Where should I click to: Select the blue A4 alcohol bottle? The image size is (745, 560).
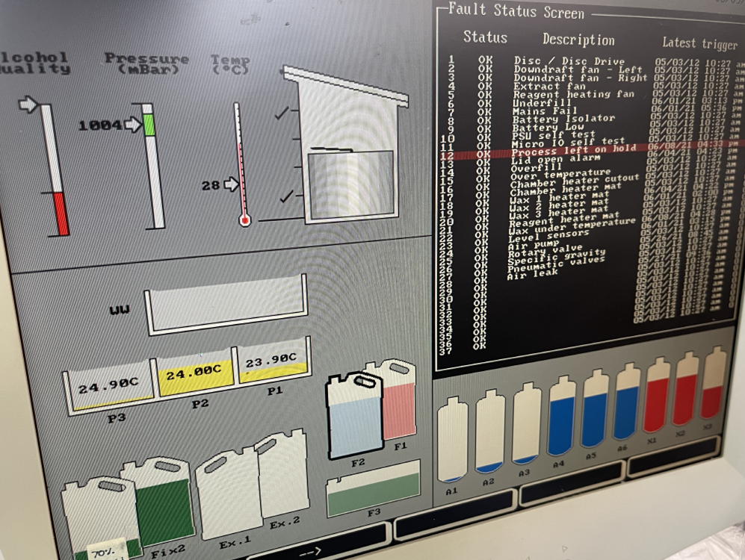(x=561, y=418)
